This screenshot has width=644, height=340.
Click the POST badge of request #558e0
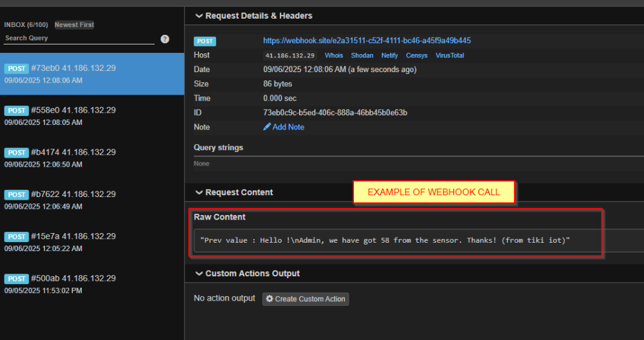[16, 110]
